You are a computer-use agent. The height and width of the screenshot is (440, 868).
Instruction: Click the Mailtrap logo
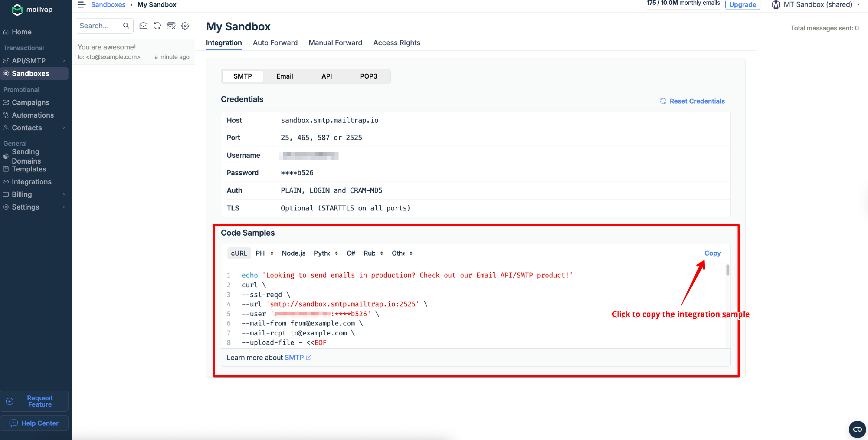pos(32,10)
